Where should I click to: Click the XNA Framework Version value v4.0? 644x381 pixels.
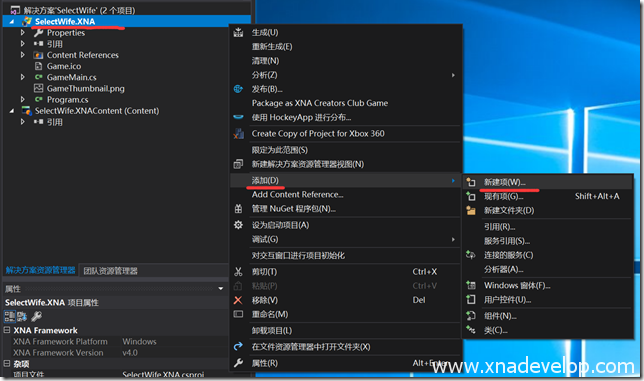coord(130,353)
